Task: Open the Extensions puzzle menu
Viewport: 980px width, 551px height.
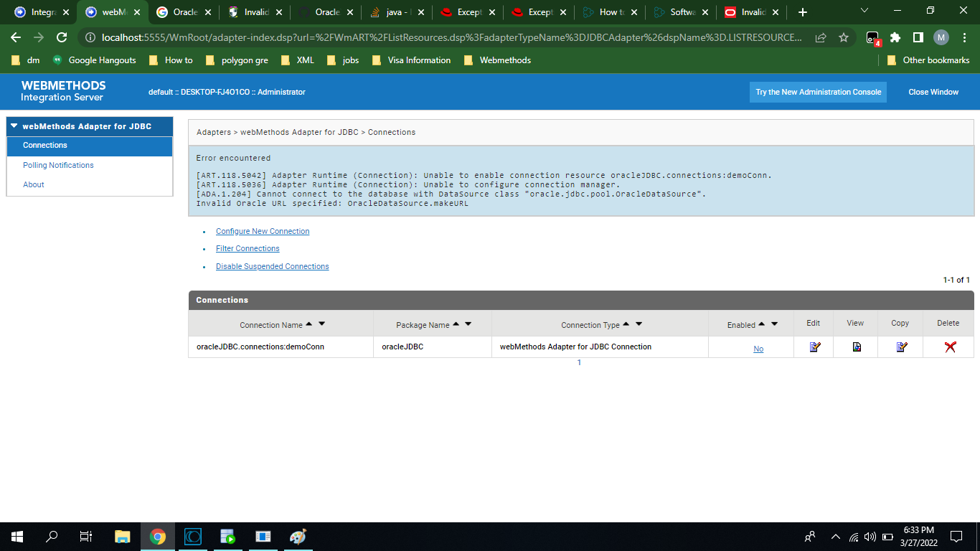Action: [x=895, y=37]
